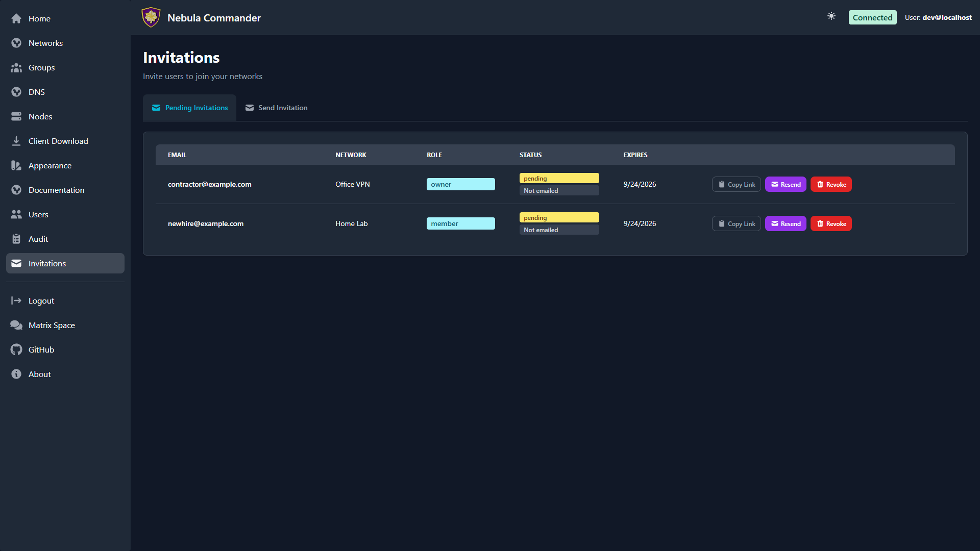Switch to the Send Invitation tab
Image resolution: width=980 pixels, height=551 pixels.
(276, 108)
